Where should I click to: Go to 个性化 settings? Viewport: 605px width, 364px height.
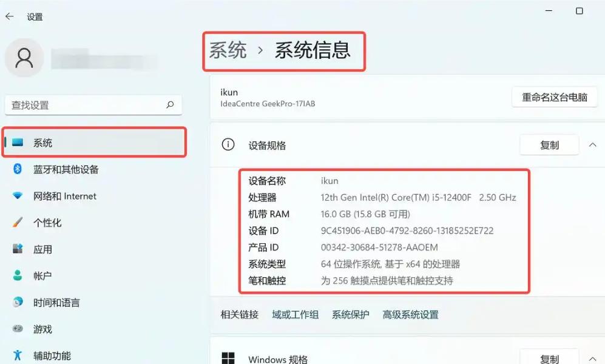[47, 223]
